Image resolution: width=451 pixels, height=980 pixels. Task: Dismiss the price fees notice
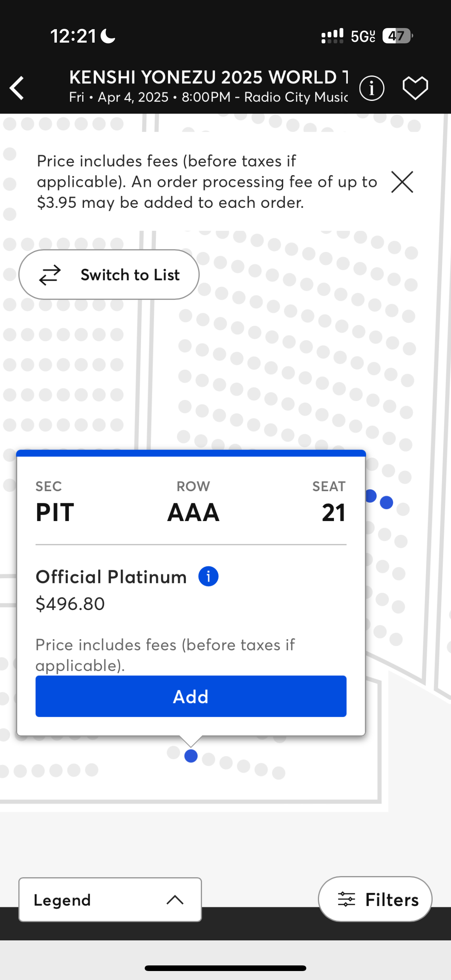[x=402, y=182]
